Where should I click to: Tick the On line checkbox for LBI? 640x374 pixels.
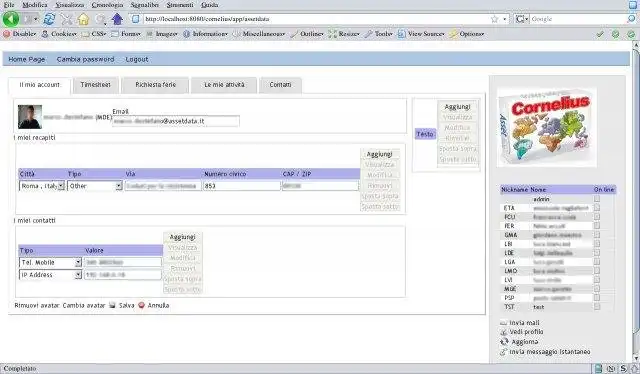click(x=597, y=244)
